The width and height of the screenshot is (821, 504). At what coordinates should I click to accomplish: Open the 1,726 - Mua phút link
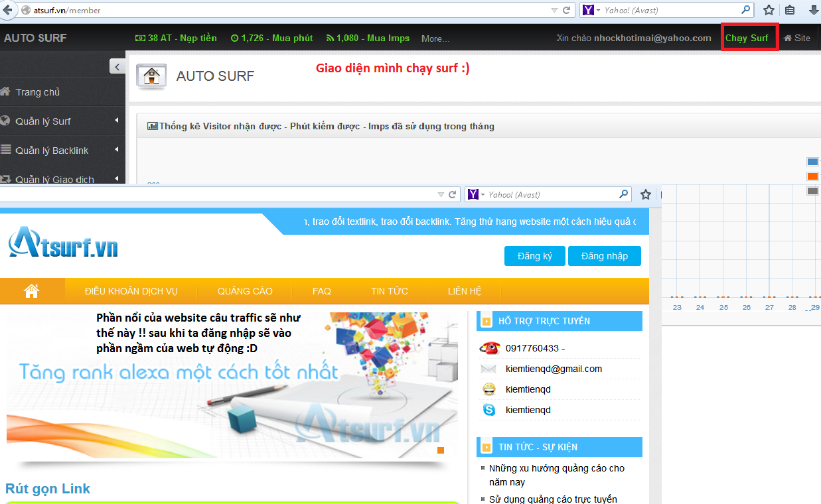coord(271,38)
